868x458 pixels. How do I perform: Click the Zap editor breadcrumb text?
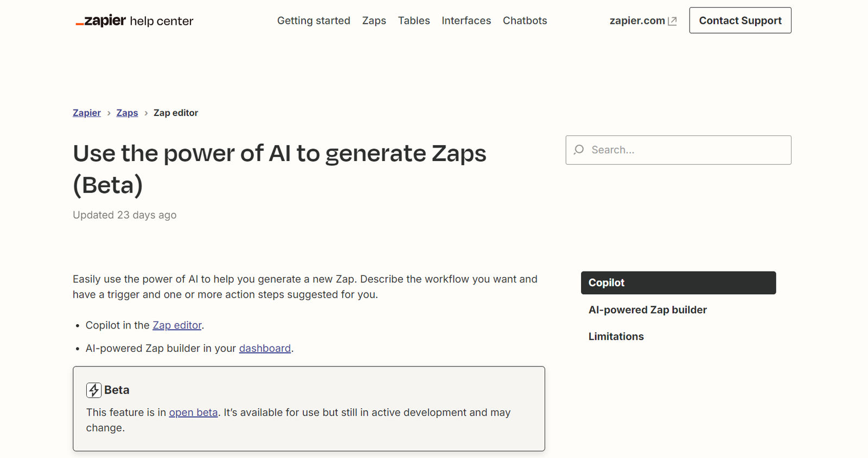(x=176, y=113)
